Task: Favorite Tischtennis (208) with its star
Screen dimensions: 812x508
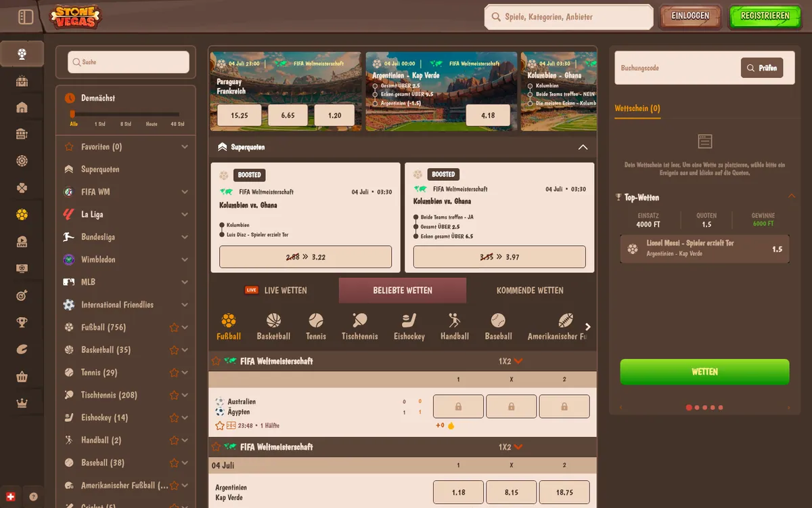Action: point(174,395)
